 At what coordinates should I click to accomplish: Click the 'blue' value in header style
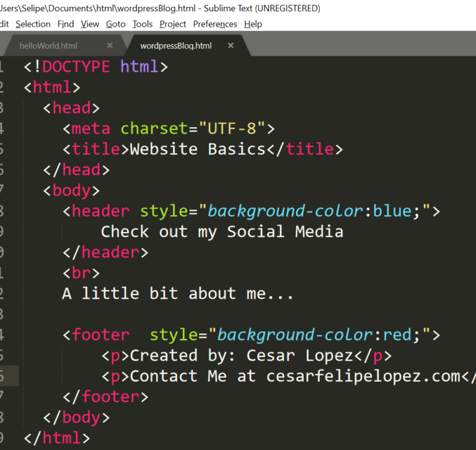[392, 211]
